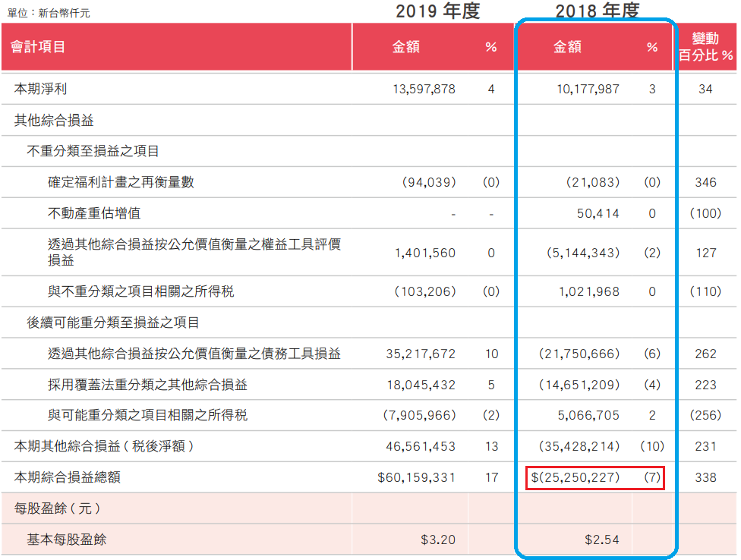This screenshot has height=560, width=741.
Task: Click 後續可能重分類至損益之項目 row label
Action: click(x=113, y=322)
